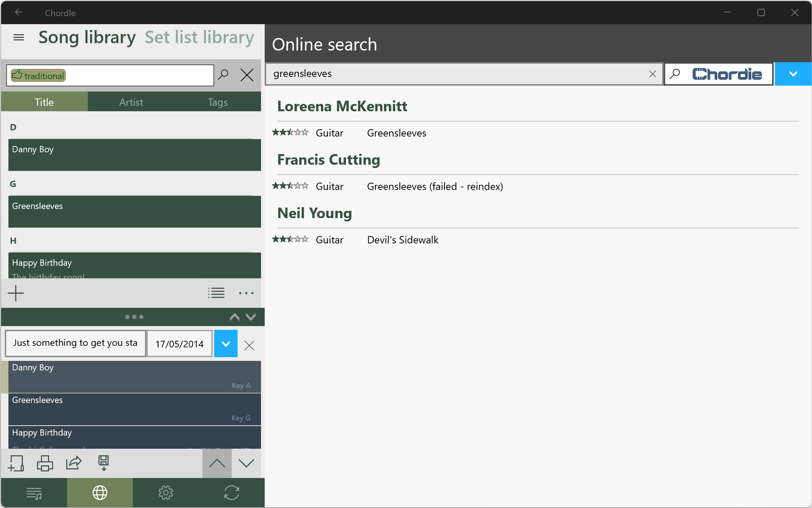
Task: Open the hamburger navigation menu
Action: pos(18,37)
